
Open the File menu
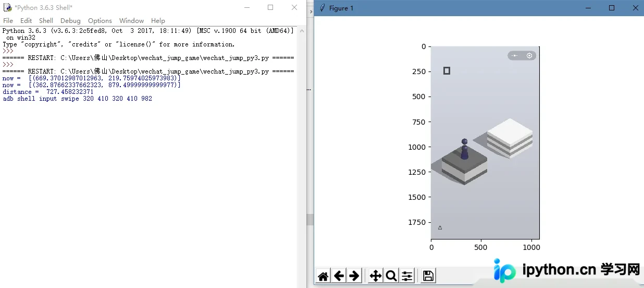coord(8,21)
